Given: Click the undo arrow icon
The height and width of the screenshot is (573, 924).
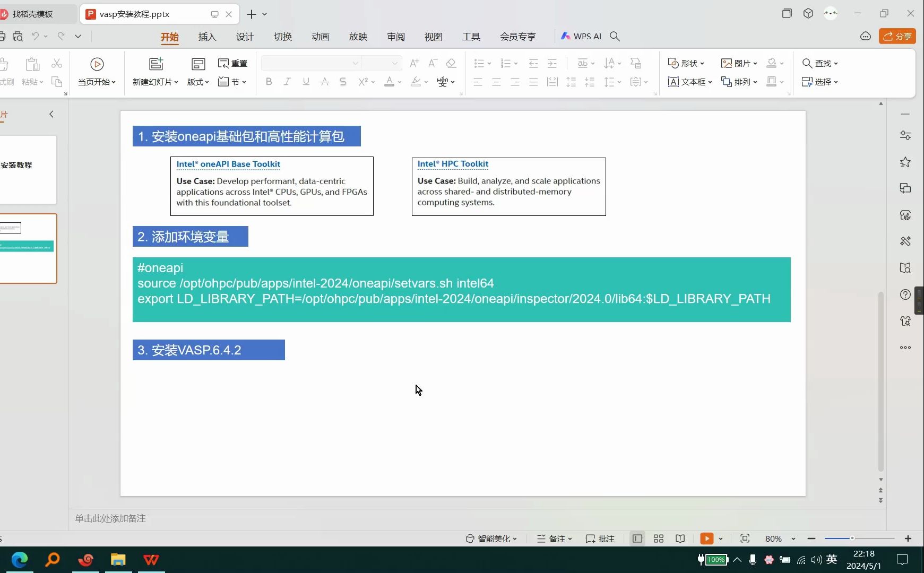Looking at the screenshot, I should [x=35, y=36].
